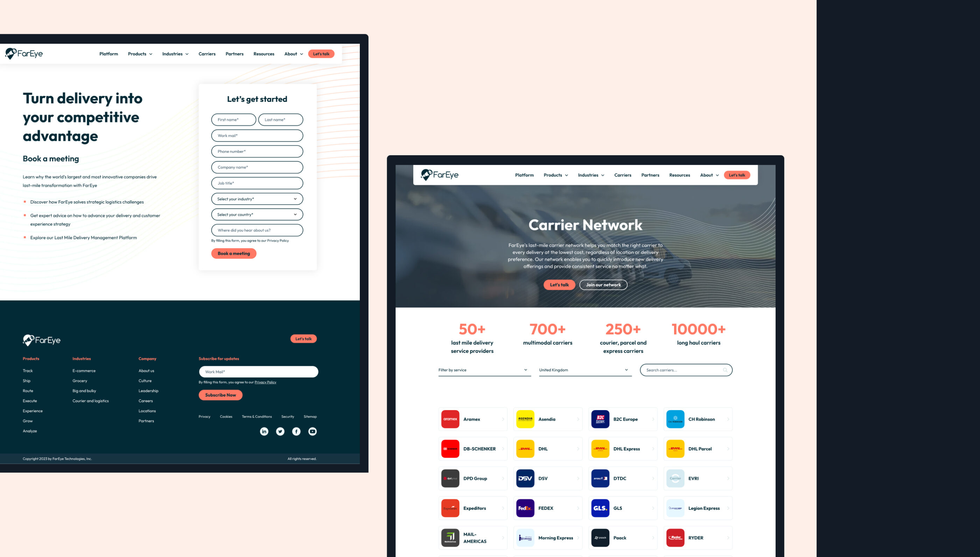The image size is (980, 557).
Task: Click the Aramex carrier icon
Action: pos(450,419)
